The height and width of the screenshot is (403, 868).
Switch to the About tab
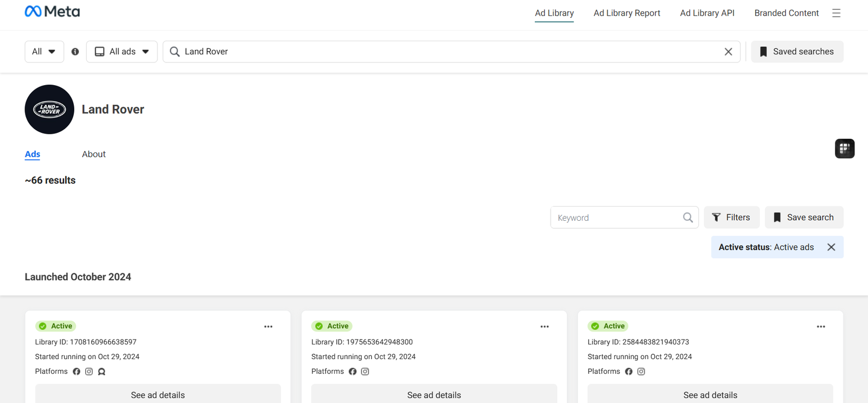click(94, 154)
